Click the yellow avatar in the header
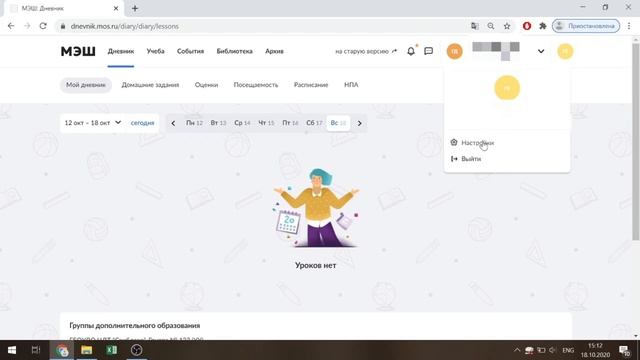The width and height of the screenshot is (640, 360). pos(565,51)
